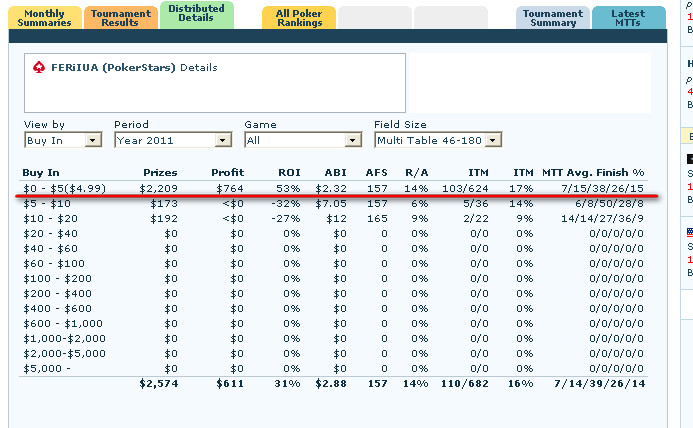Expand the Field Size dropdown
The width and height of the screenshot is (693, 428).
[493, 140]
